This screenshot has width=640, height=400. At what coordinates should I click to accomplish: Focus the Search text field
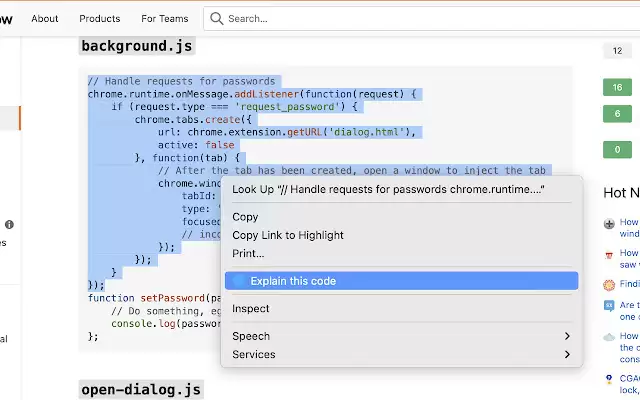coord(433,18)
